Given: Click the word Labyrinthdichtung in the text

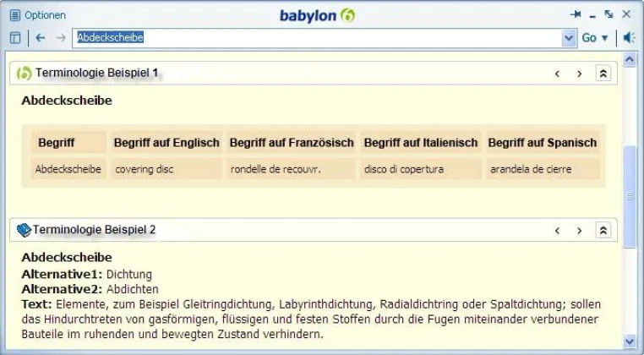Looking at the screenshot, I should [326, 304].
